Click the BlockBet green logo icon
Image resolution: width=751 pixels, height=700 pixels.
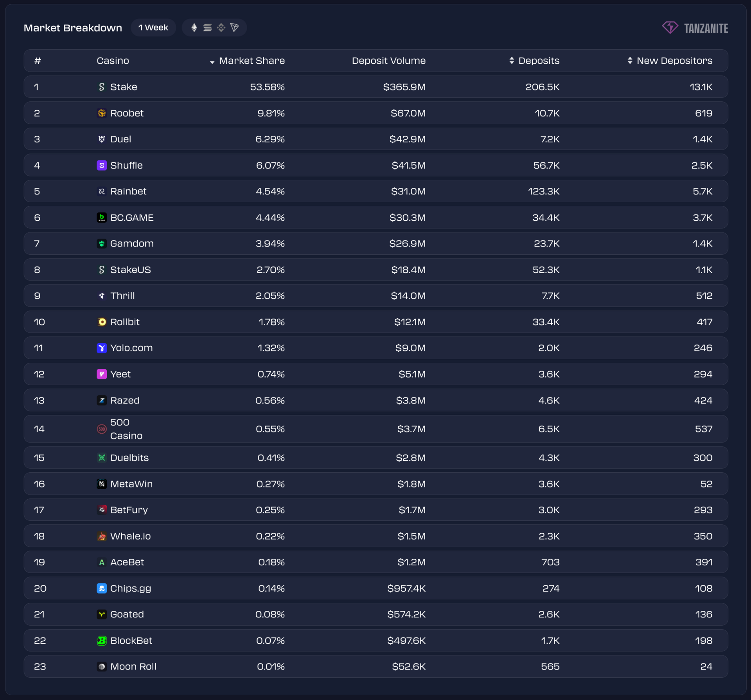coord(102,641)
